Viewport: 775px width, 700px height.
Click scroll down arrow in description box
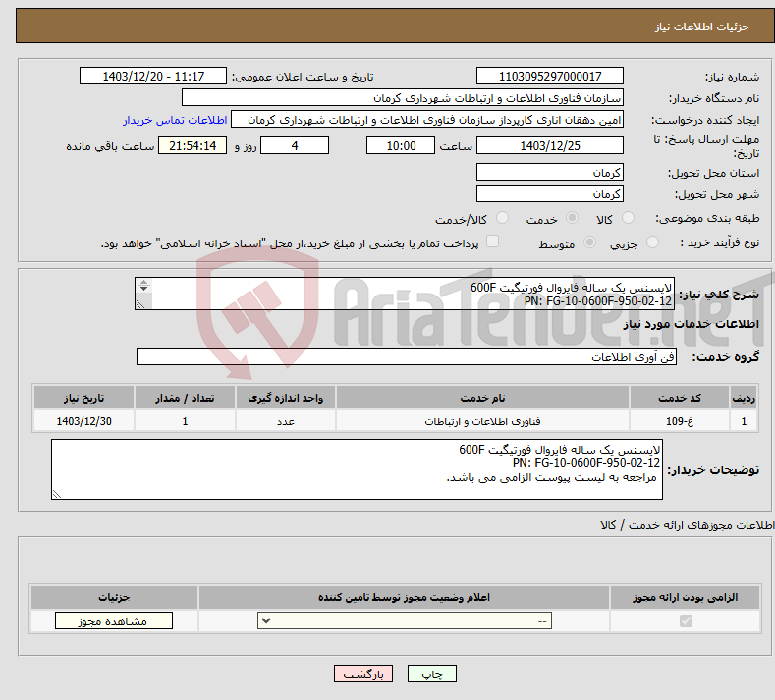(143, 288)
